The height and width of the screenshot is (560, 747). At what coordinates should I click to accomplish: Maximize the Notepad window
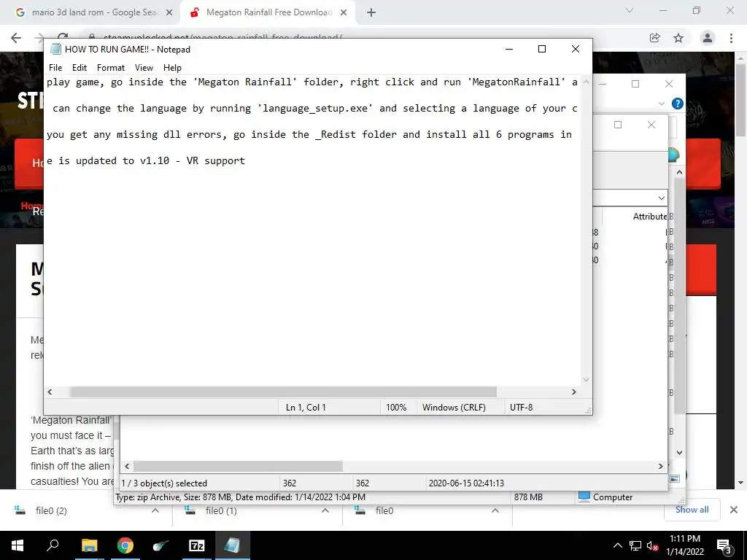[542, 49]
